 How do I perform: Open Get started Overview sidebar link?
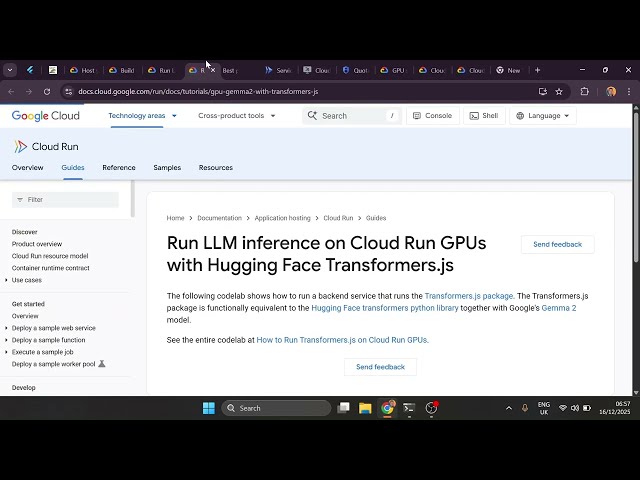25,316
